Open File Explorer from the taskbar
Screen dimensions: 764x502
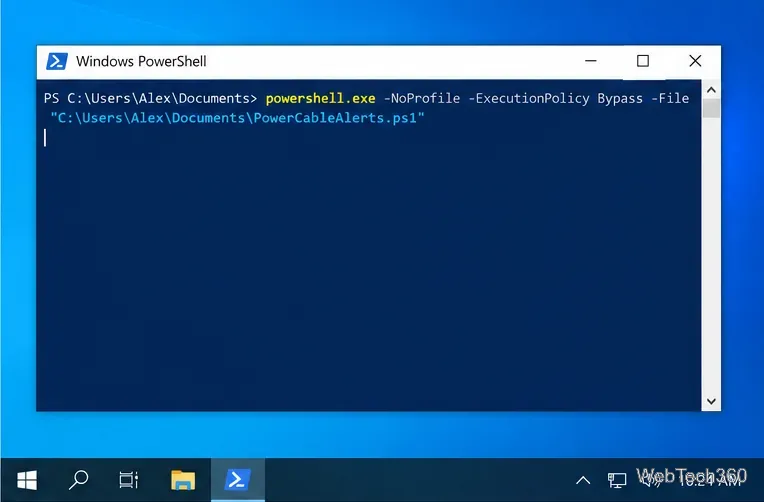point(183,480)
